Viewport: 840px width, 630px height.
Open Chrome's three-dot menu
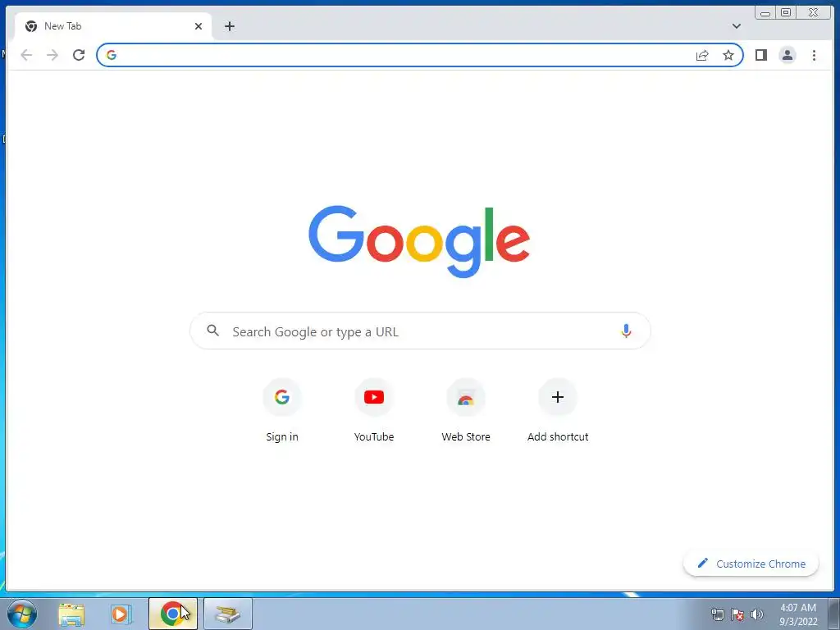814,55
